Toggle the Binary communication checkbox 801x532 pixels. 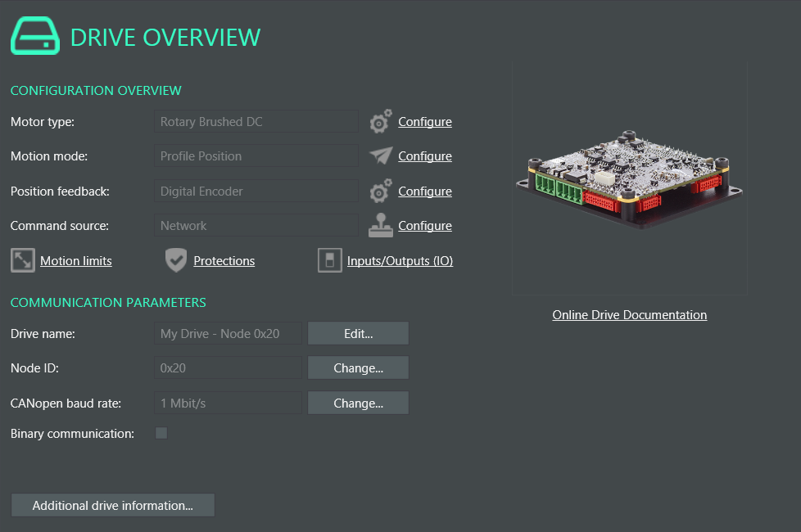pos(161,433)
